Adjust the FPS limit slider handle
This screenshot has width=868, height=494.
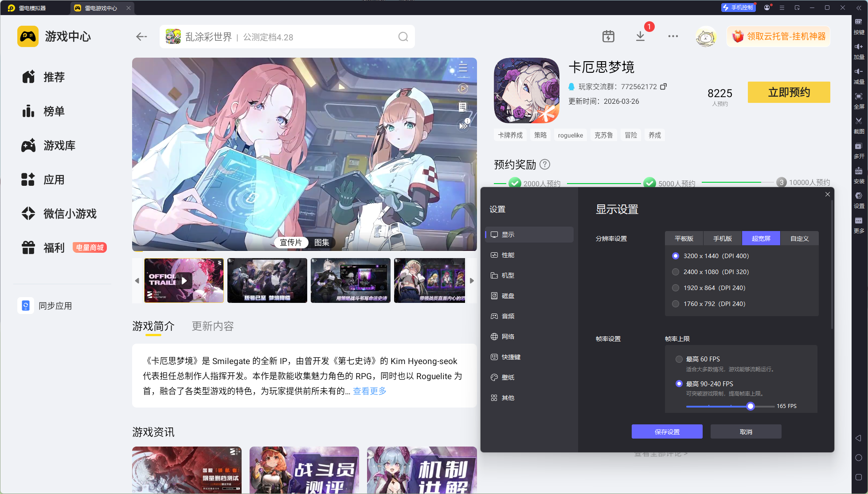(750, 406)
